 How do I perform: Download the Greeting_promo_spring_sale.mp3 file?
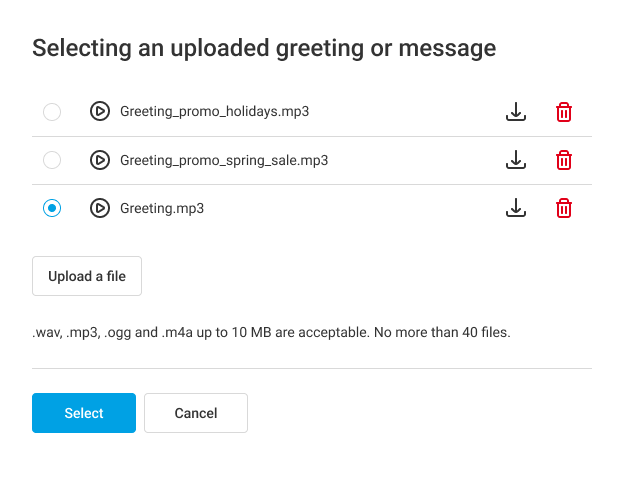click(x=516, y=160)
